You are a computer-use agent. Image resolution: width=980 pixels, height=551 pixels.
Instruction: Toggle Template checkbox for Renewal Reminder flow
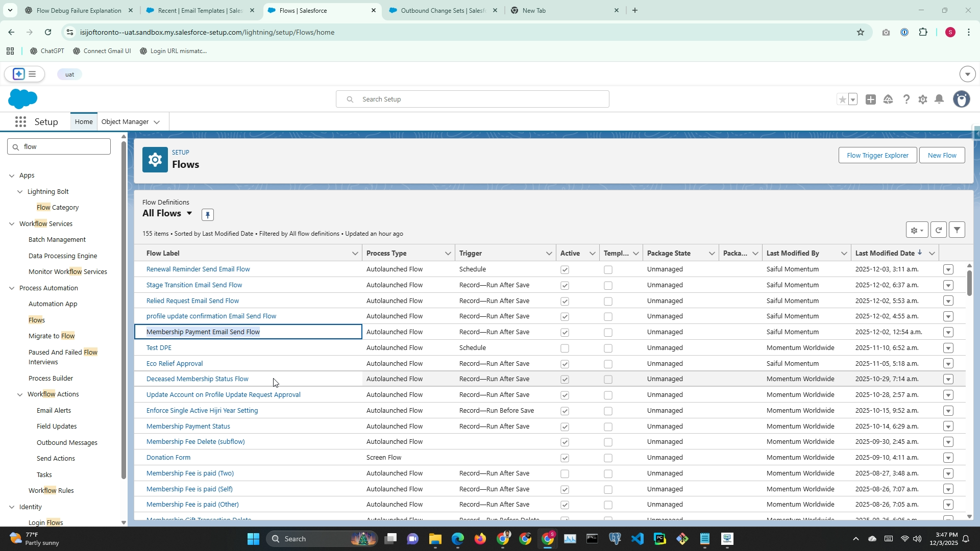(608, 270)
